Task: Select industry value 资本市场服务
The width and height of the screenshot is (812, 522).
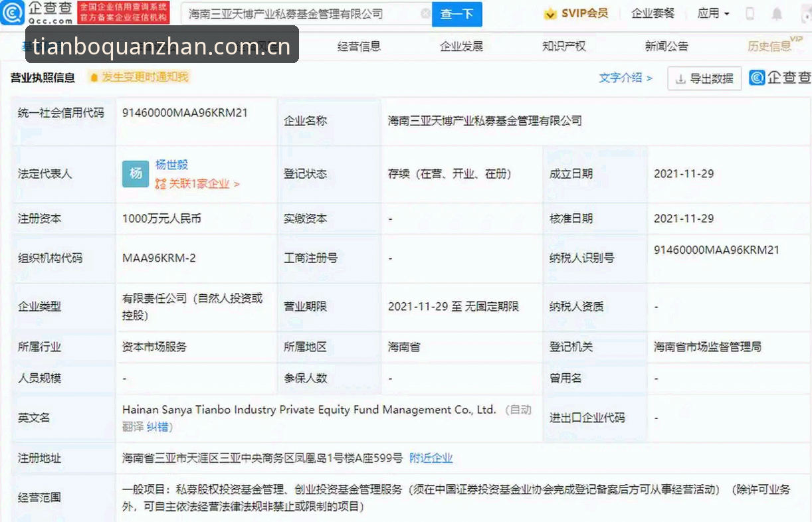Action: point(154,347)
